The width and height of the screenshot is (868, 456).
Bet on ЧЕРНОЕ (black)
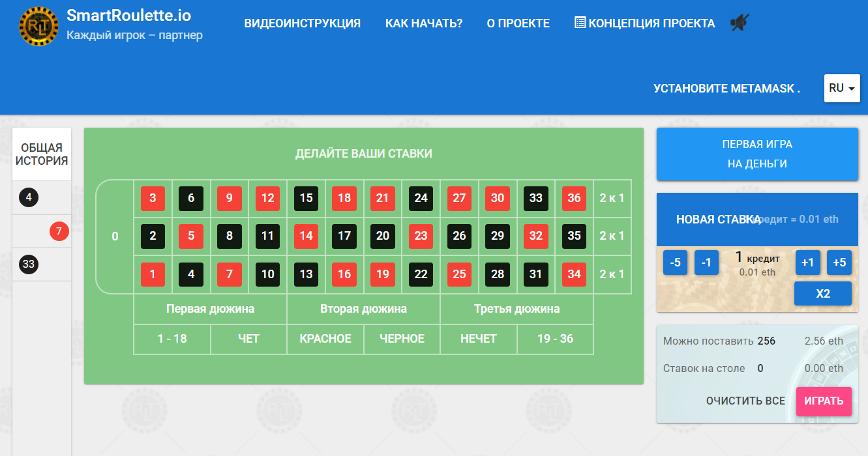tap(402, 339)
